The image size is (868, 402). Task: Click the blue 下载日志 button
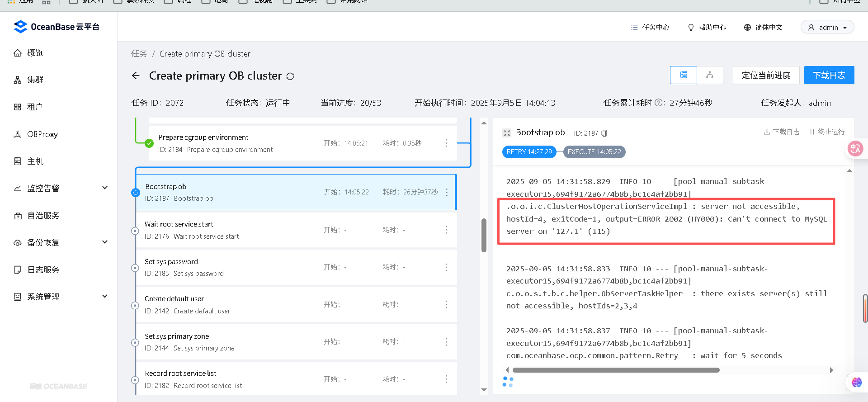[829, 75]
